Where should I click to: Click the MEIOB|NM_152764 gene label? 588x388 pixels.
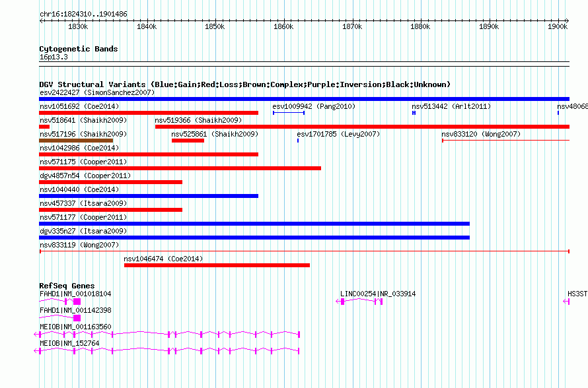pos(69,343)
